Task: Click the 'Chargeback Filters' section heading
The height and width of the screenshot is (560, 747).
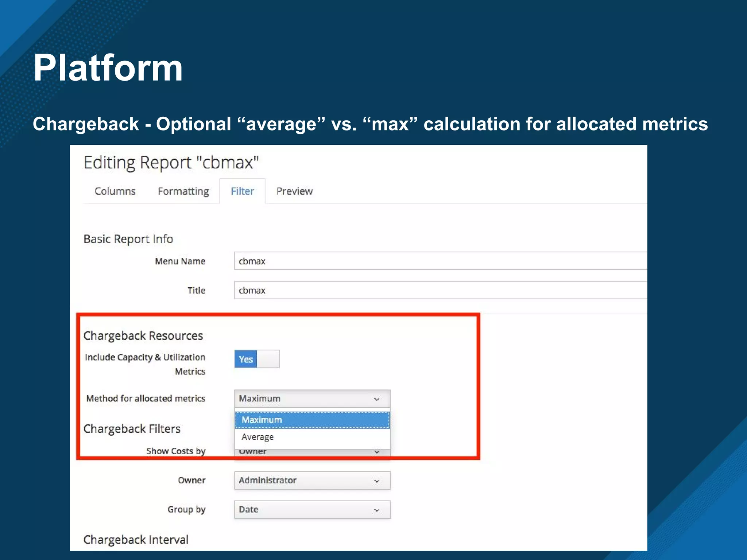Action: pyautogui.click(x=132, y=429)
